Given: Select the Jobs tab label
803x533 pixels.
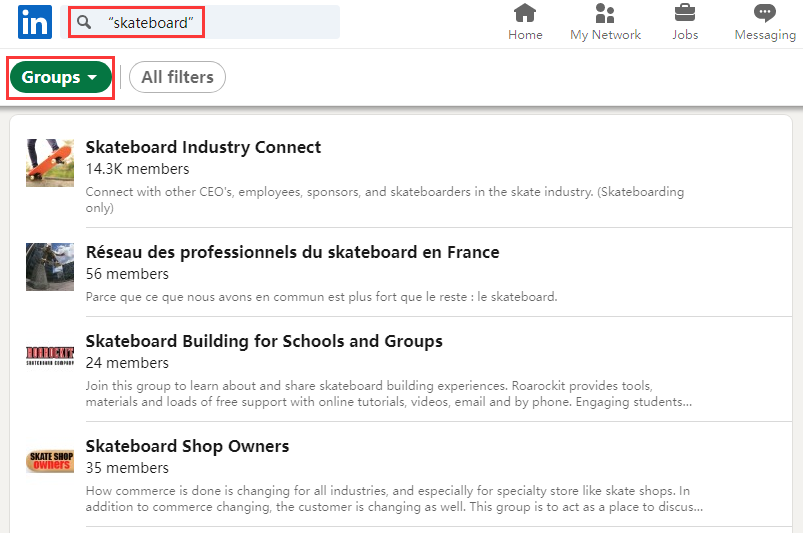Looking at the screenshot, I should [x=685, y=35].
